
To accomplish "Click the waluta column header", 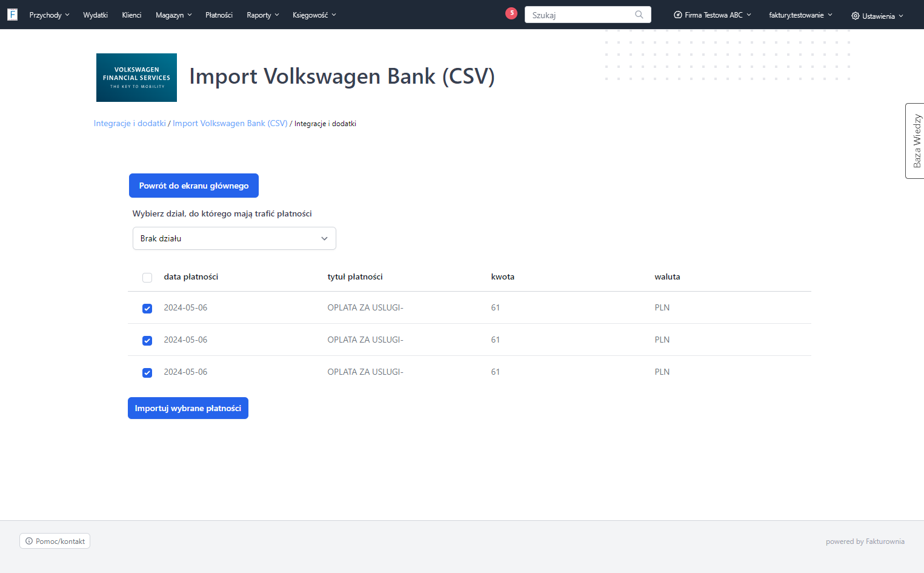I will coord(667,276).
